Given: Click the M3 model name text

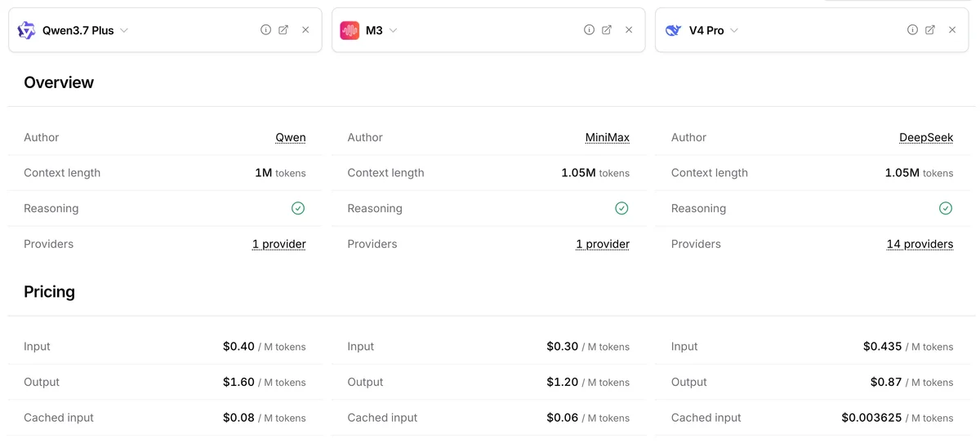Looking at the screenshot, I should (x=374, y=30).
